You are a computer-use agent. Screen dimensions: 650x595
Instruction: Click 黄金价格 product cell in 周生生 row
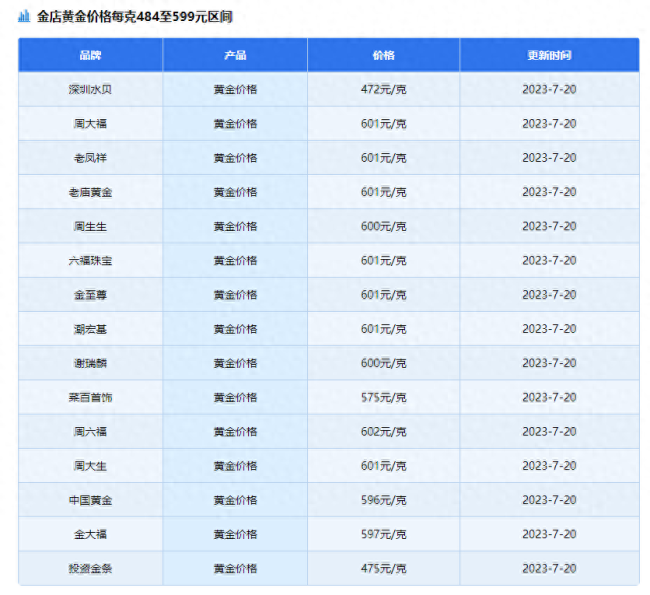[235, 226]
